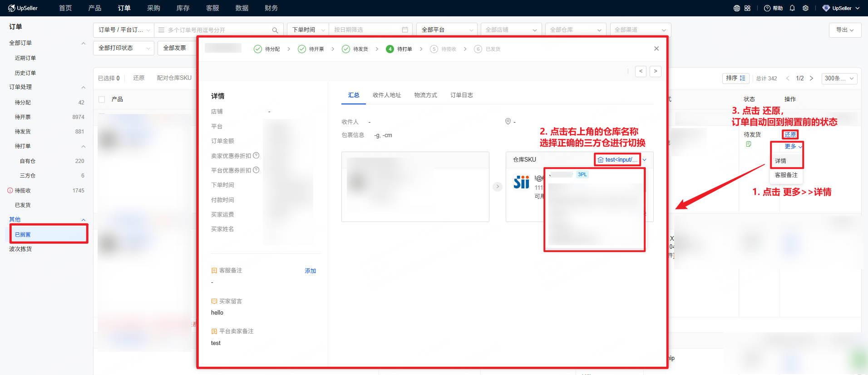The width and height of the screenshot is (868, 375).
Task: Click the date filter calendar icon
Action: click(x=405, y=30)
